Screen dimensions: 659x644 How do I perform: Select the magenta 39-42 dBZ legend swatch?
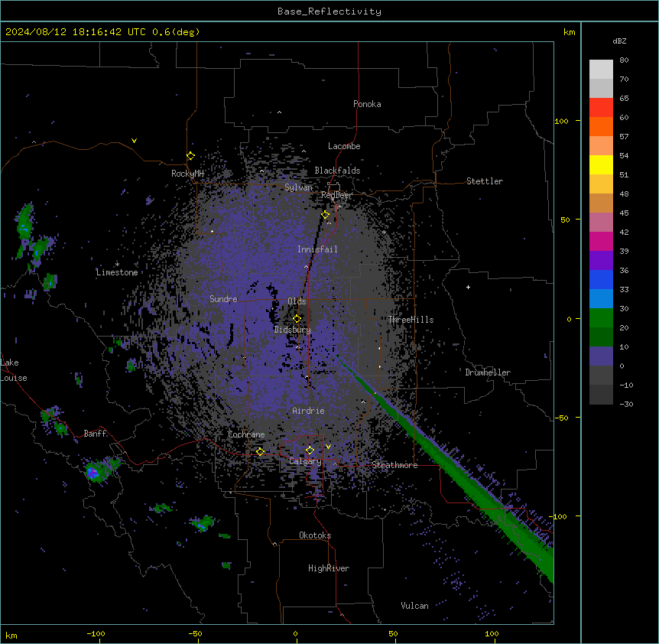601,241
